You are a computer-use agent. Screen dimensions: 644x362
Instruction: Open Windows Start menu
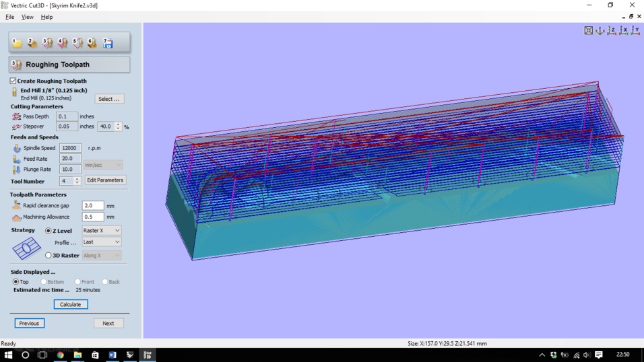pyautogui.click(x=8, y=355)
